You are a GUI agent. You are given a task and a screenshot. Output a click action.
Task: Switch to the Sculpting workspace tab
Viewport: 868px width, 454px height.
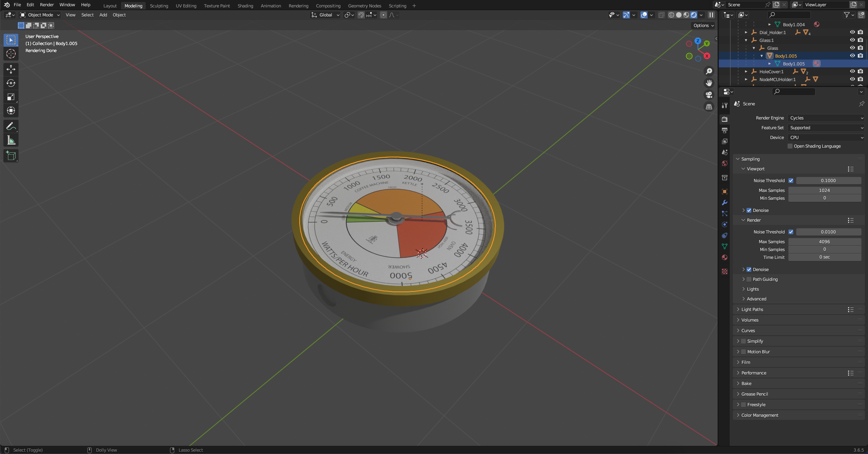click(159, 6)
